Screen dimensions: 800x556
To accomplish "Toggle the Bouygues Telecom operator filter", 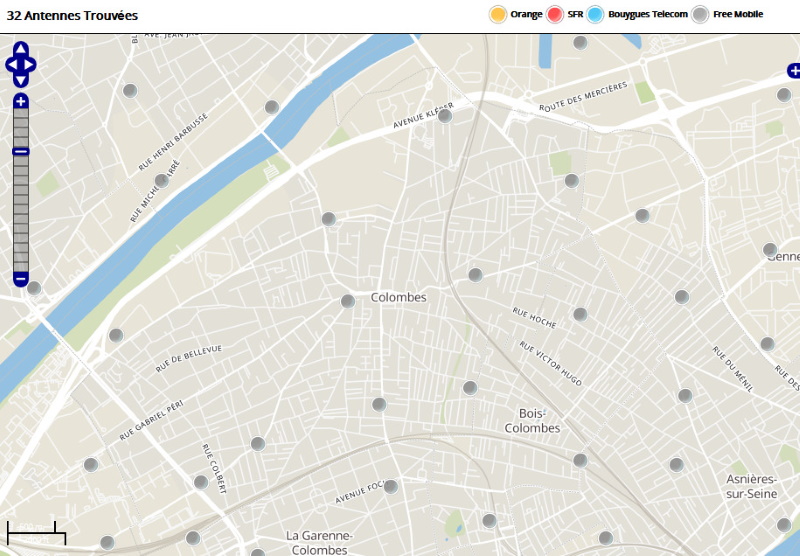I will [596, 14].
